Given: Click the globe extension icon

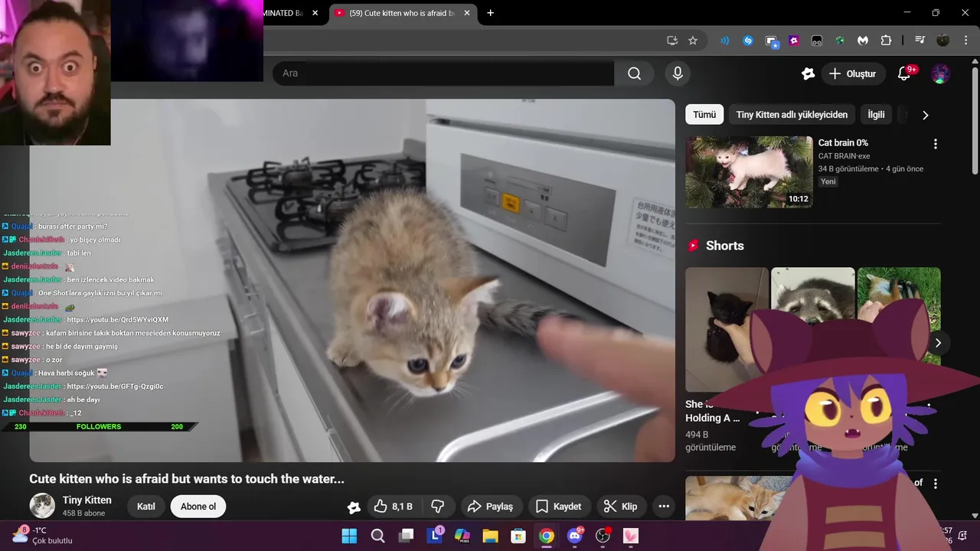Looking at the screenshot, I should click(x=840, y=41).
